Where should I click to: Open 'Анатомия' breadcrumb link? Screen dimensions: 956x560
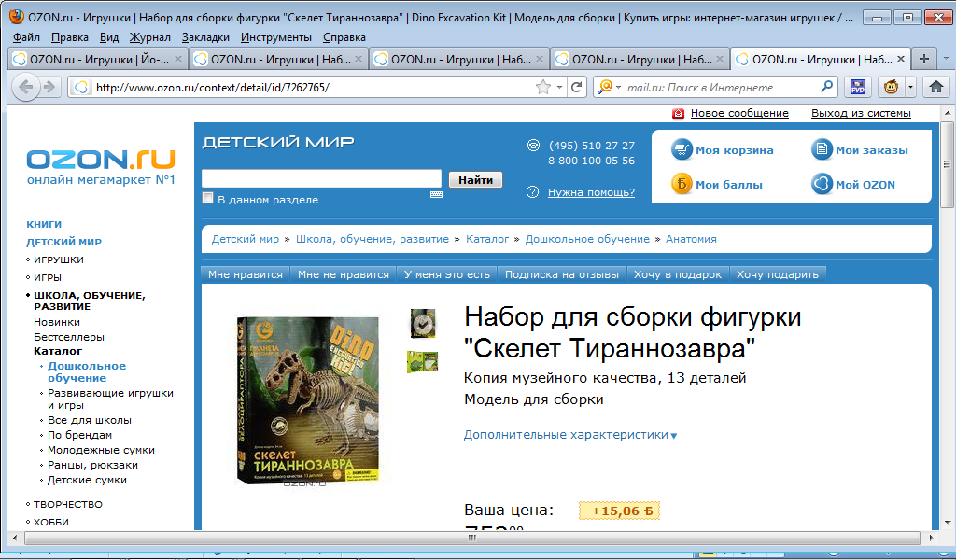(691, 239)
